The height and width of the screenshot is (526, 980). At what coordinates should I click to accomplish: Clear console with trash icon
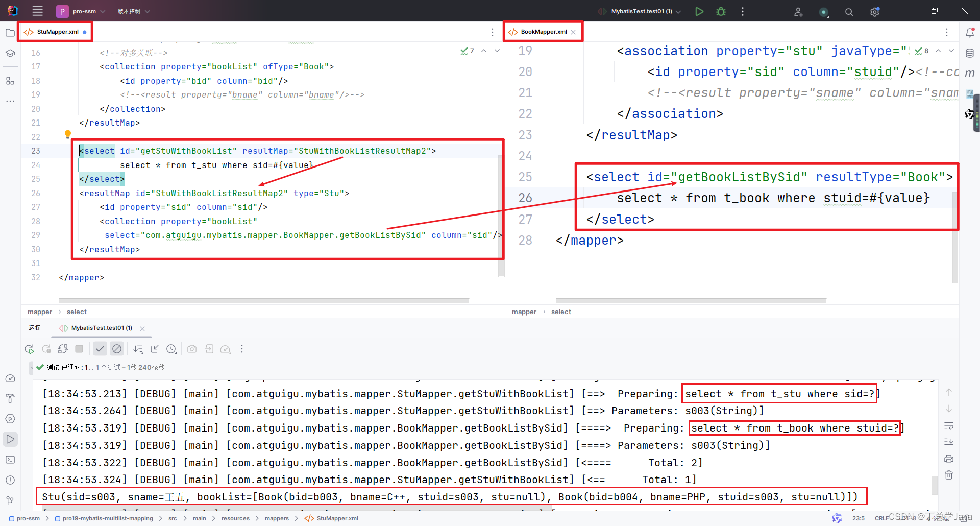[x=949, y=475]
